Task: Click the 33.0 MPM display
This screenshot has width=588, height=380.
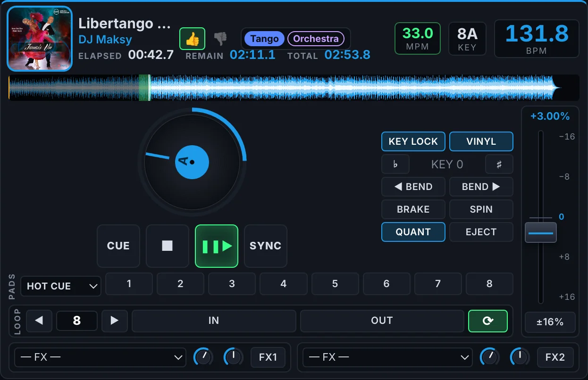Action: [418, 39]
